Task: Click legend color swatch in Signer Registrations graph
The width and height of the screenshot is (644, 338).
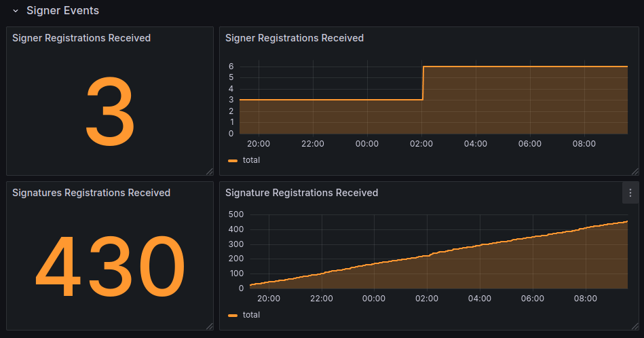Action: 233,161
